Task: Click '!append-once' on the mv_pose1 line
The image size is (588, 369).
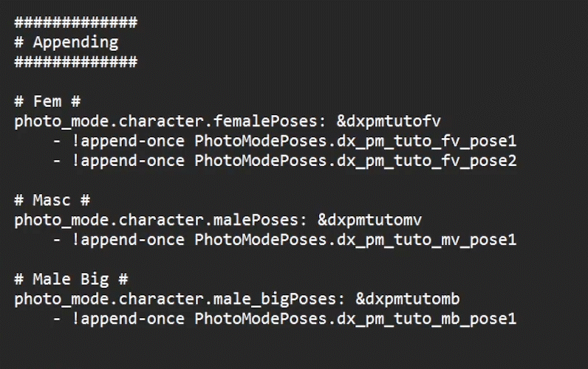Action: click(129, 240)
